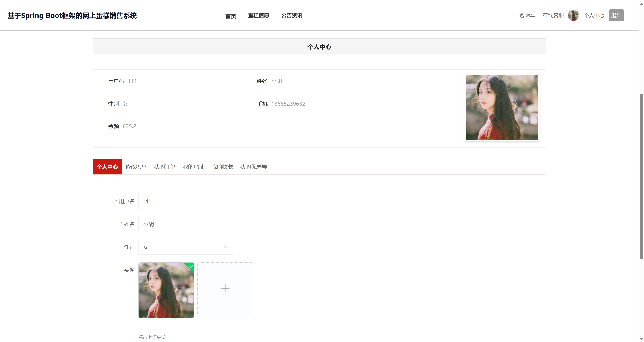
Task: Click the user avatar icon in header
Action: [x=573, y=15]
